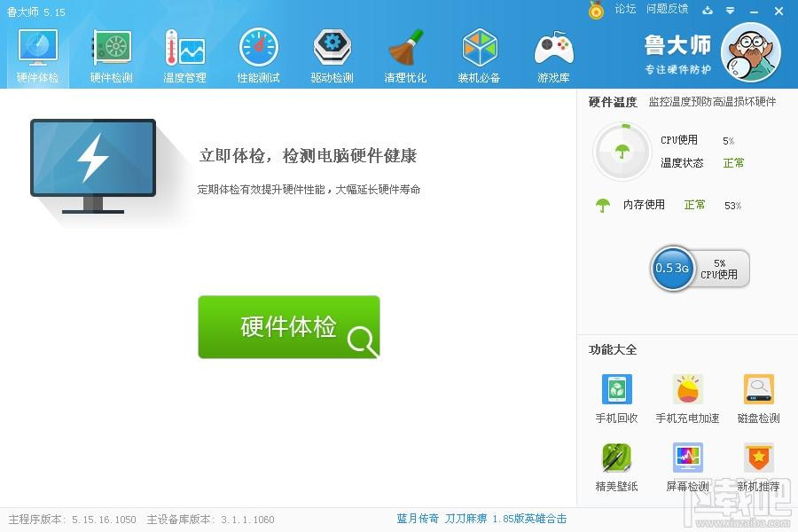The height and width of the screenshot is (532, 798).
Task: Click the 鲁大师 mascot avatar
Action: (751, 52)
